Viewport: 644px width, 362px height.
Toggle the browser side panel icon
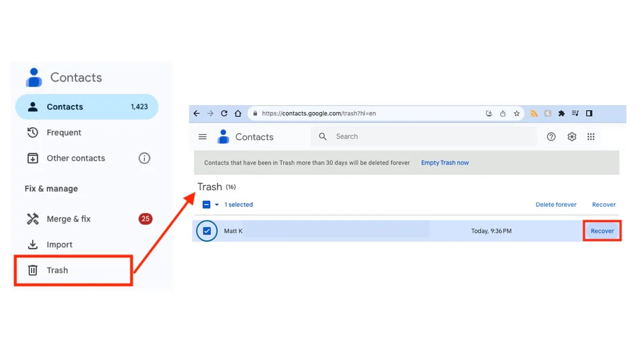tap(589, 114)
